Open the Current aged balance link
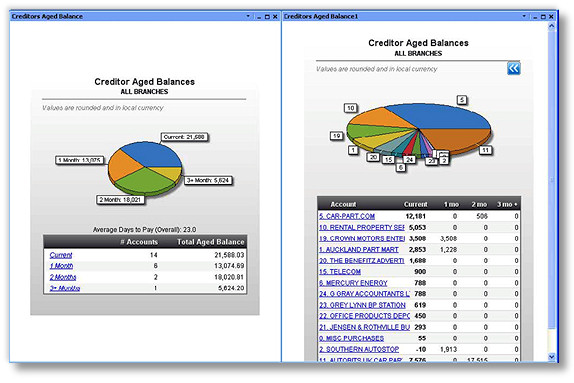The width and height of the screenshot is (574, 383). [61, 255]
